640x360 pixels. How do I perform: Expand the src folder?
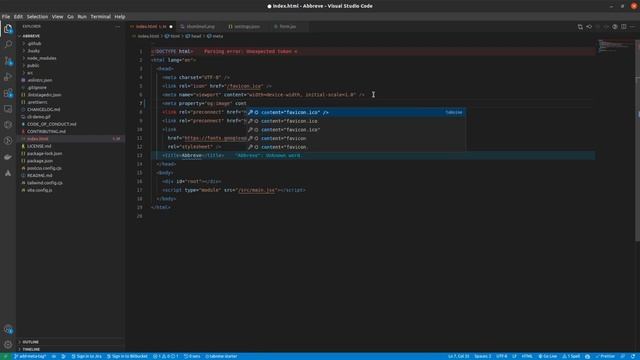[30, 73]
